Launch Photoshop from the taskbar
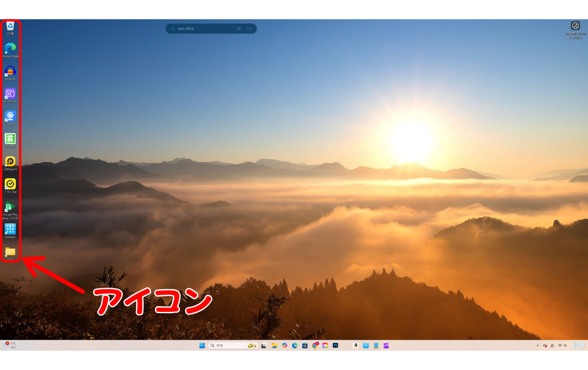Image resolution: width=588 pixels, height=370 pixels. point(335,345)
